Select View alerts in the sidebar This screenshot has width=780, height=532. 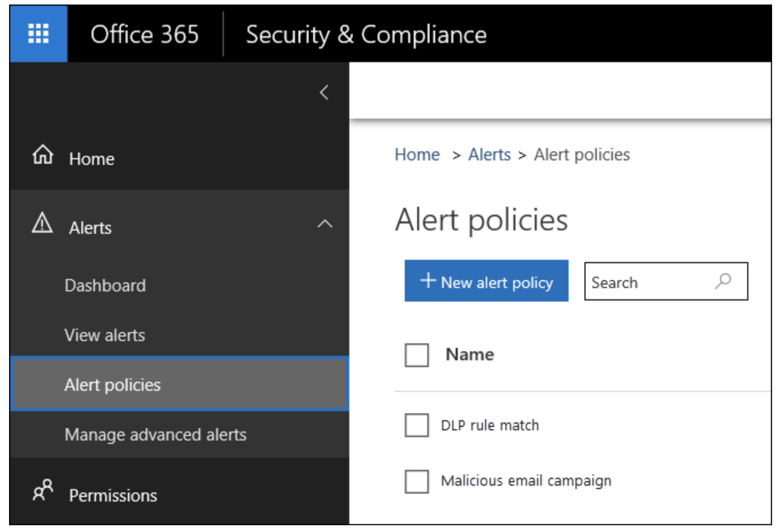(105, 335)
